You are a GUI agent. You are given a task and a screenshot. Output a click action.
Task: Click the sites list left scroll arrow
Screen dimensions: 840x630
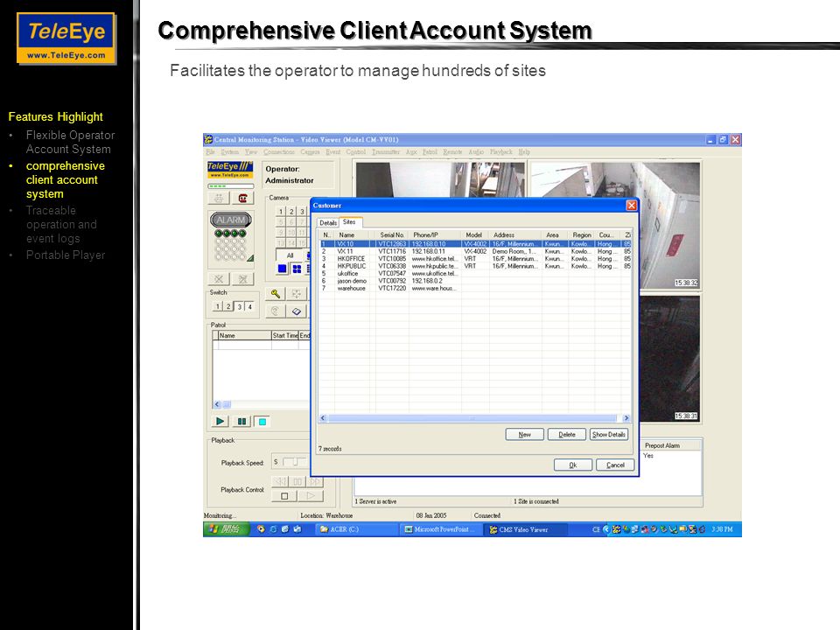323,418
